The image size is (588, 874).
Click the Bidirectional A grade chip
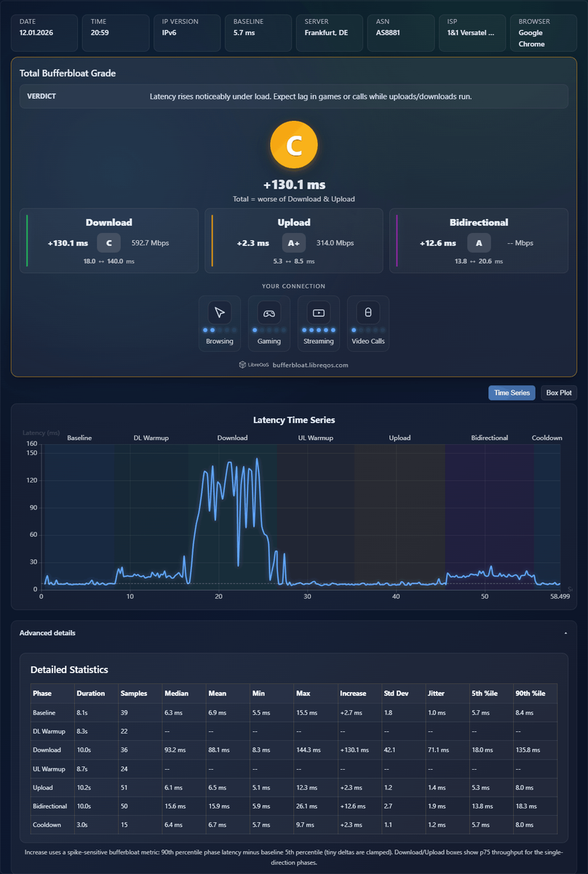coord(479,243)
